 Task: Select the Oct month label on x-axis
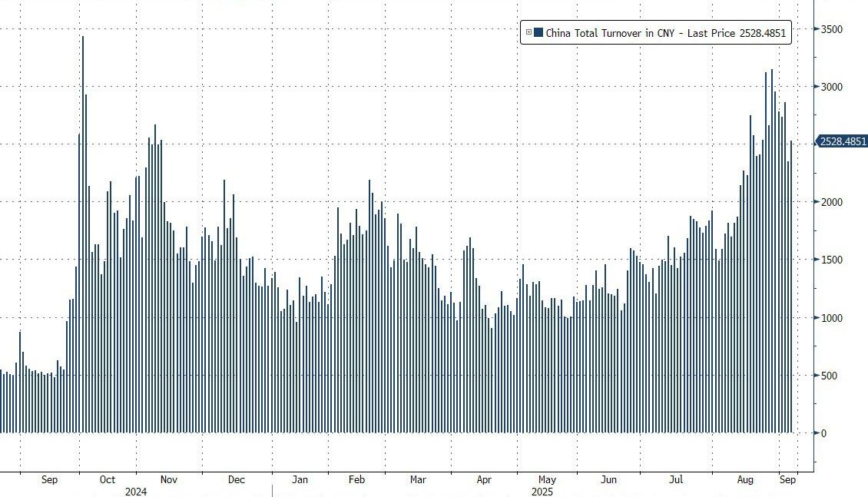click(x=107, y=480)
